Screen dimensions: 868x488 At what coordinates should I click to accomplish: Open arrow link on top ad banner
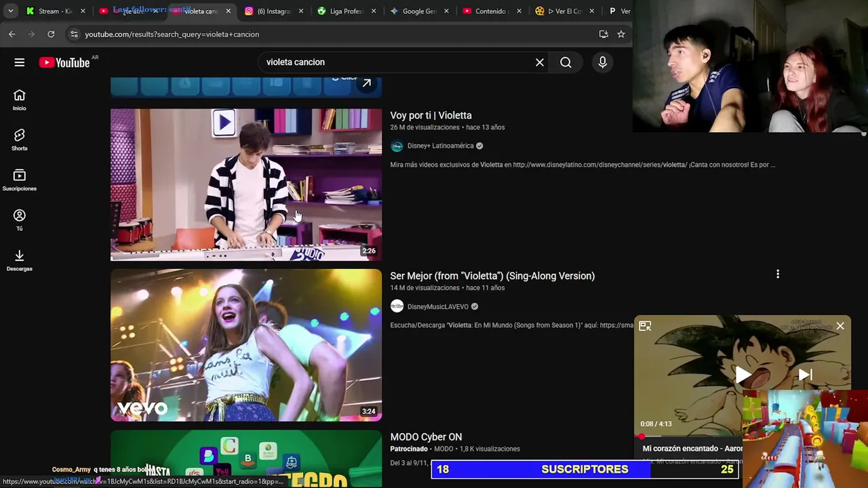[x=366, y=83]
